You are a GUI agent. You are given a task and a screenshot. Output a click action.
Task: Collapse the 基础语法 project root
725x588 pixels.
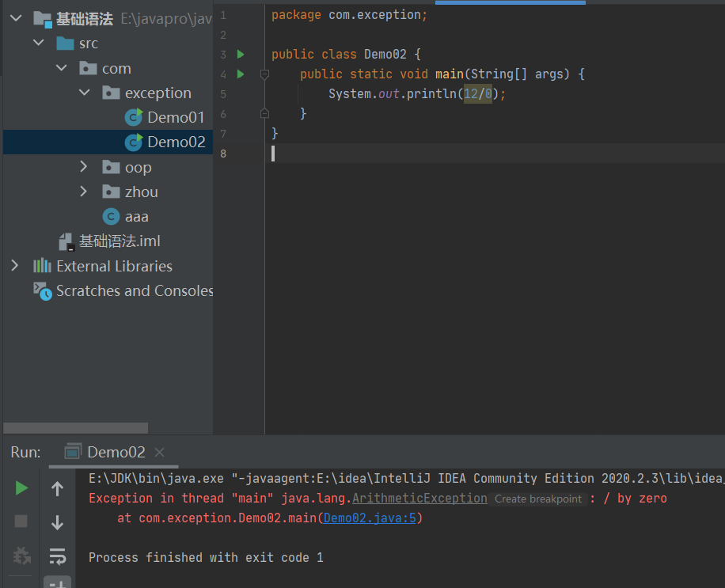pos(16,18)
